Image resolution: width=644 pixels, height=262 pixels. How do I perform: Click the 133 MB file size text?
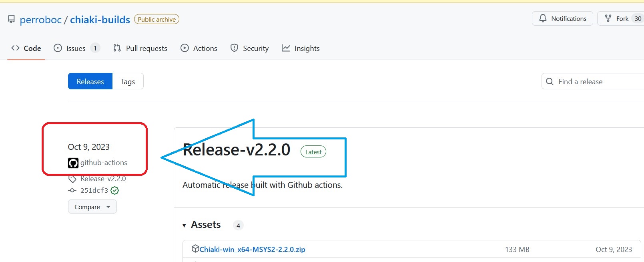(x=517, y=250)
